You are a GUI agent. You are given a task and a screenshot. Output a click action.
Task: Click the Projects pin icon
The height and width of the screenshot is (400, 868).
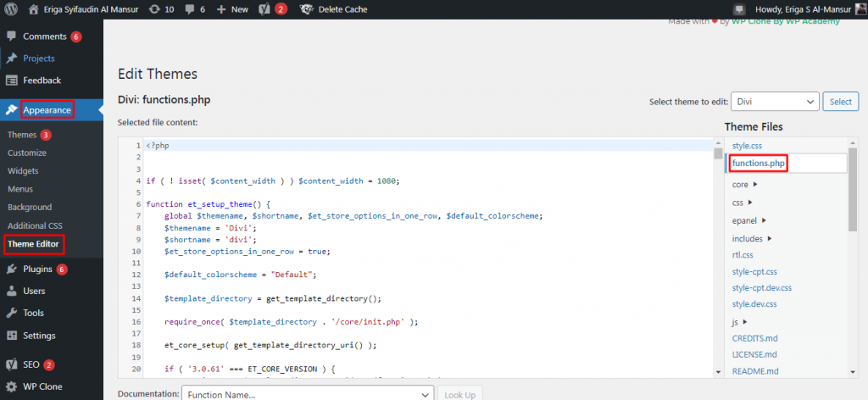(11, 58)
